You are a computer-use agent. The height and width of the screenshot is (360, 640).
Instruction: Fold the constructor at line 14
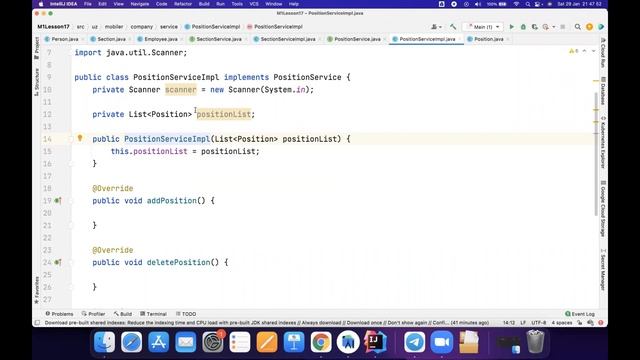point(71,139)
